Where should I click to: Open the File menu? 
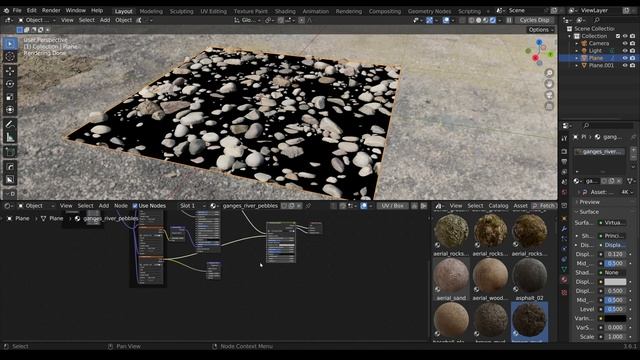[x=17, y=10]
